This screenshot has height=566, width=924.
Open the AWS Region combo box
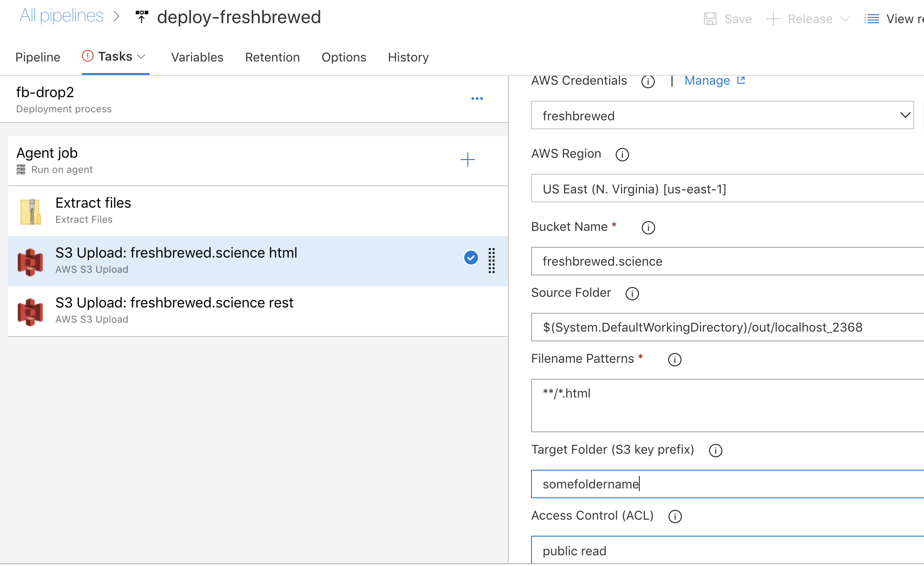point(727,189)
